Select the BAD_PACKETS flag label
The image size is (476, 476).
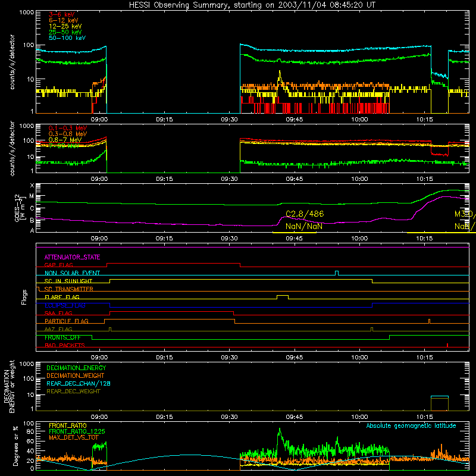pos(65,345)
